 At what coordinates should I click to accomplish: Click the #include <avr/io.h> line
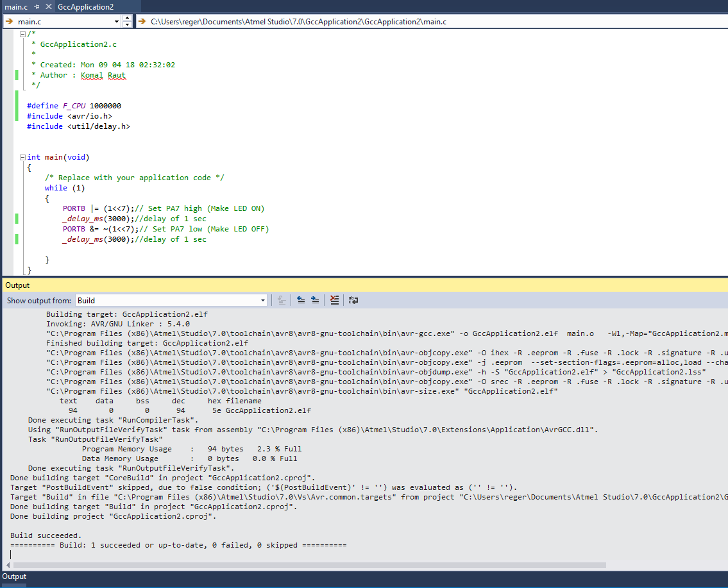(69, 116)
